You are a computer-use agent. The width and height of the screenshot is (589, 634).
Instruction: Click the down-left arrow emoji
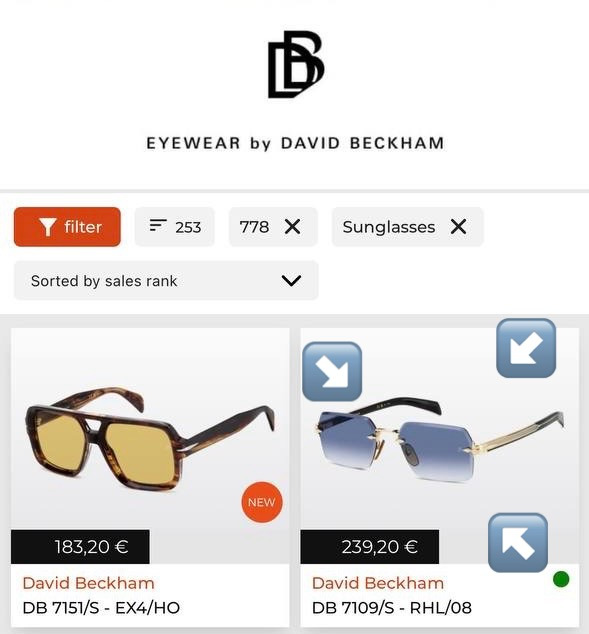(526, 348)
